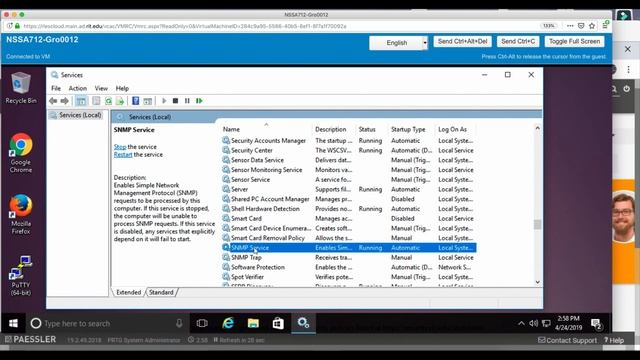Open Internet Explorer from the taskbar

coord(228,323)
